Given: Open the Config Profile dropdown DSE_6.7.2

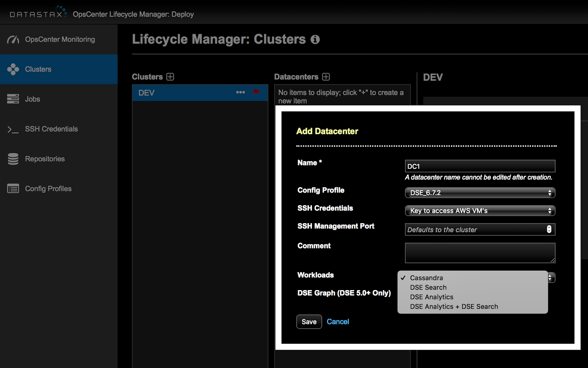Looking at the screenshot, I should 480,193.
